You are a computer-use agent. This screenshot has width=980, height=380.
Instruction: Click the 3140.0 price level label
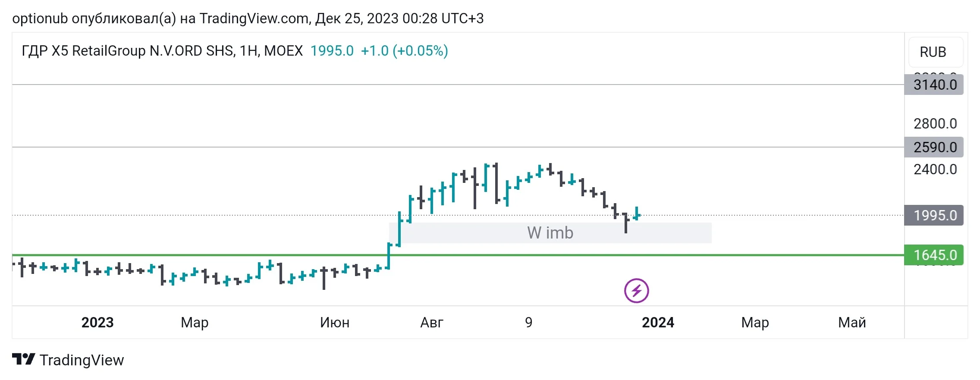click(x=934, y=85)
